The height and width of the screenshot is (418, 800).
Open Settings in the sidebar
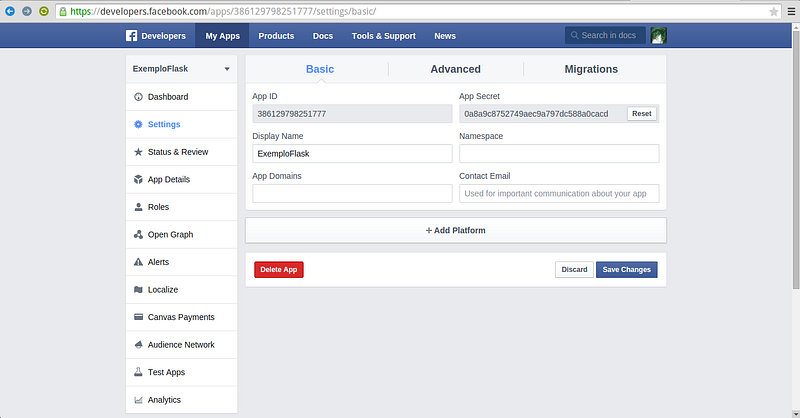pyautogui.click(x=182, y=124)
